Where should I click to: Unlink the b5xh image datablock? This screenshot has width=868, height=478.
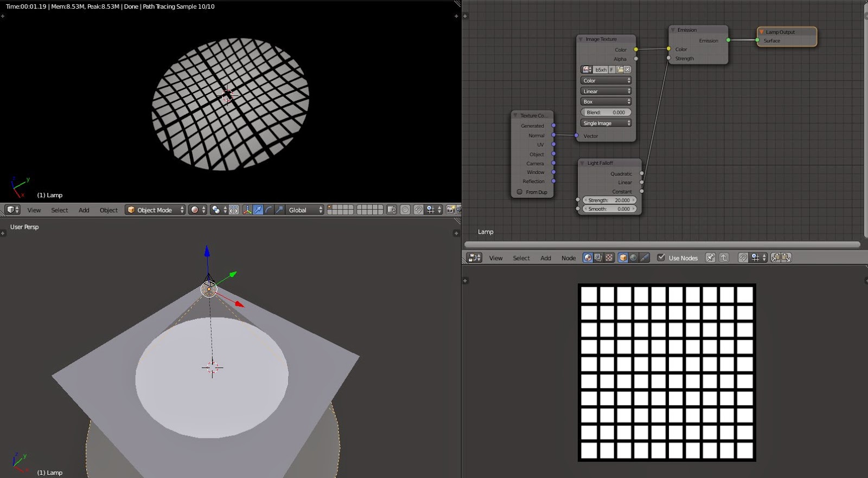(x=628, y=69)
